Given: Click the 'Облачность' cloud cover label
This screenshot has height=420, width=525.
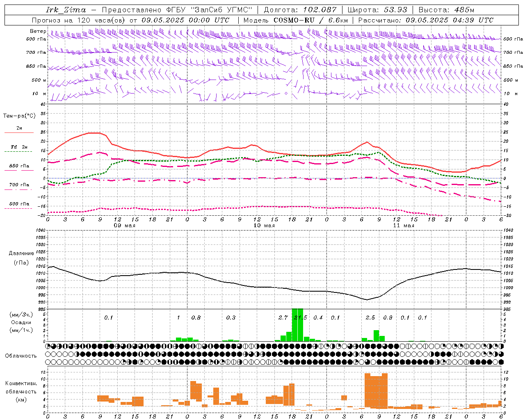Looking at the screenshot, I should click(21, 356).
